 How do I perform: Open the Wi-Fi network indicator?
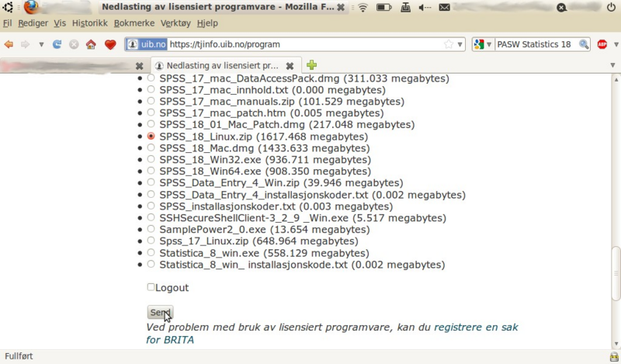[363, 7]
